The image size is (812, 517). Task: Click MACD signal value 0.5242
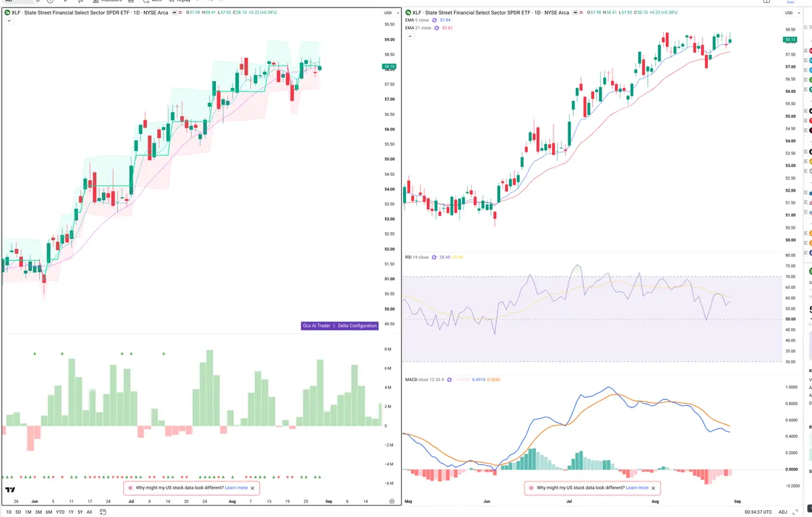(x=493, y=380)
